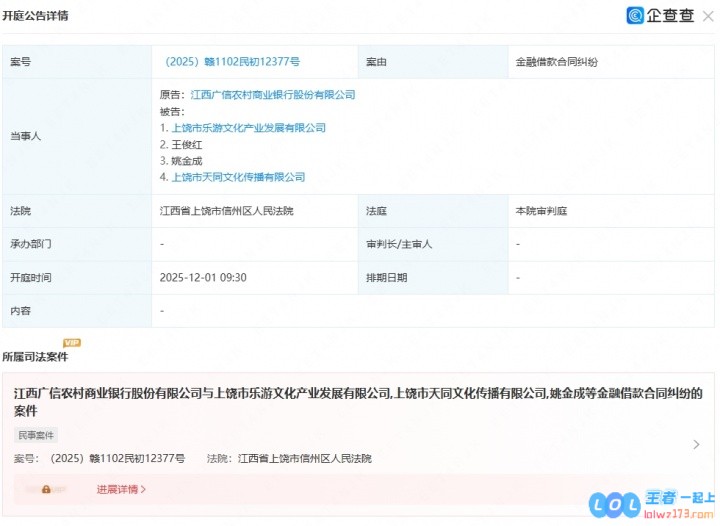Click the 法庭 label cell
The width and height of the screenshot is (720, 526).
(433, 211)
